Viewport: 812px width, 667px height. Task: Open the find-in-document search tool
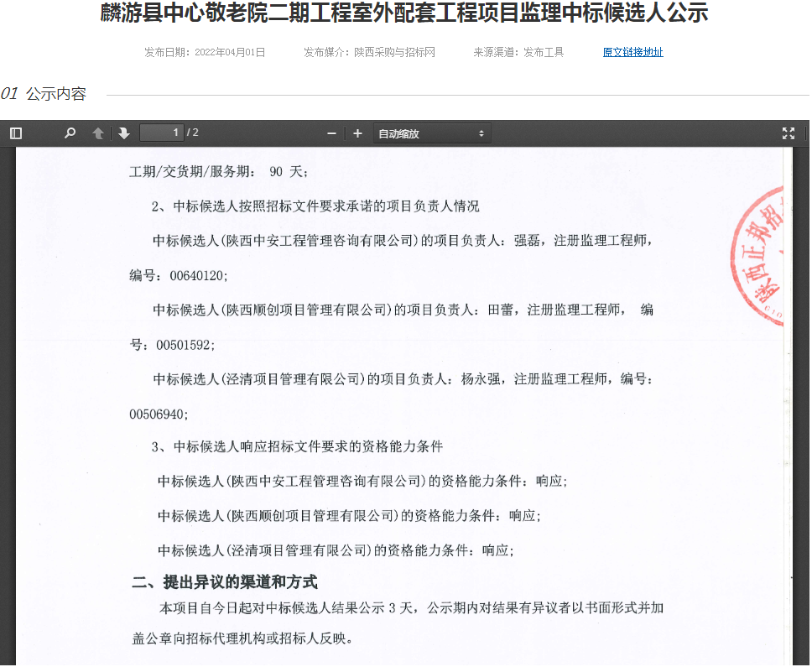point(70,133)
